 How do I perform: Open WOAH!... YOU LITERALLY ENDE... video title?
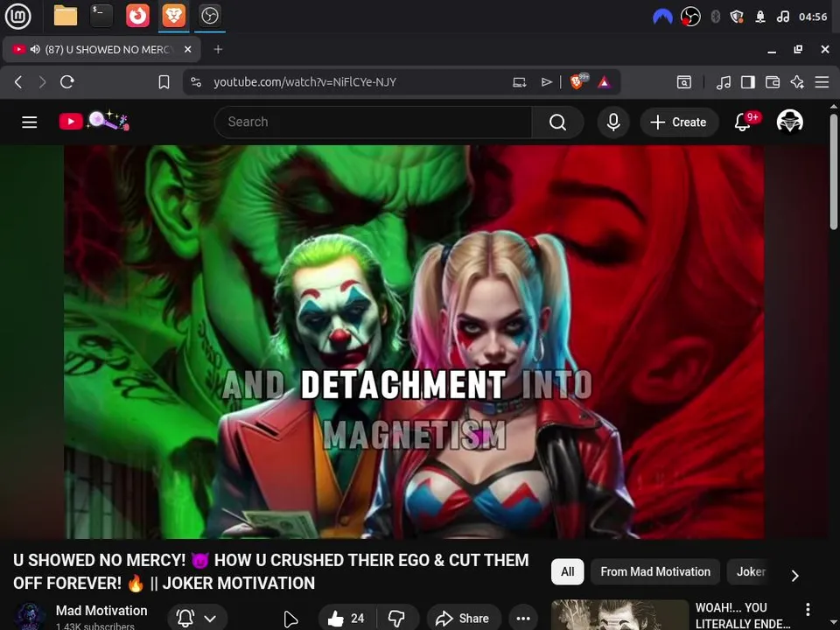click(743, 615)
